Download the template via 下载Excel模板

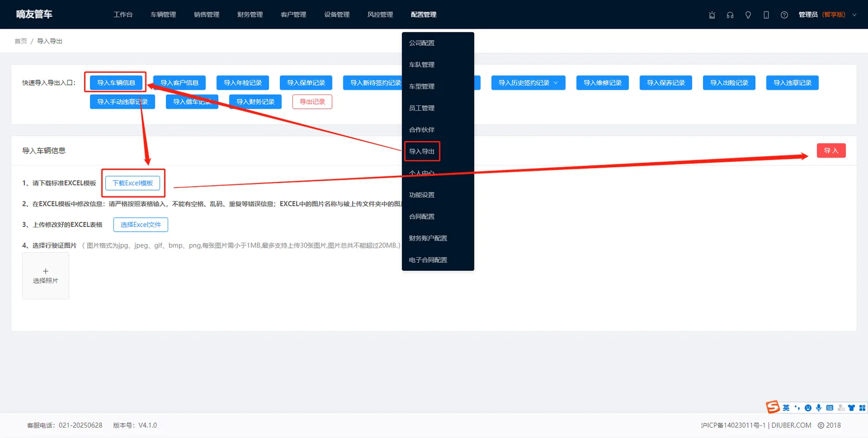133,183
